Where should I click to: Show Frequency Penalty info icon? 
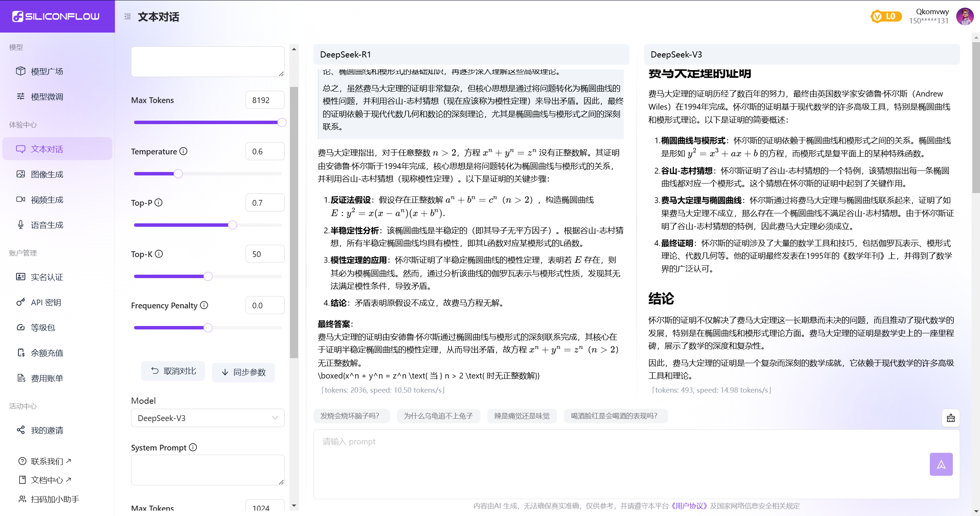click(204, 305)
